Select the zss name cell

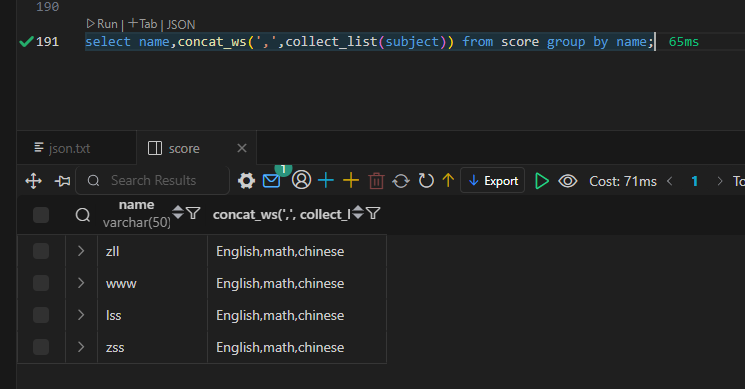click(152, 347)
